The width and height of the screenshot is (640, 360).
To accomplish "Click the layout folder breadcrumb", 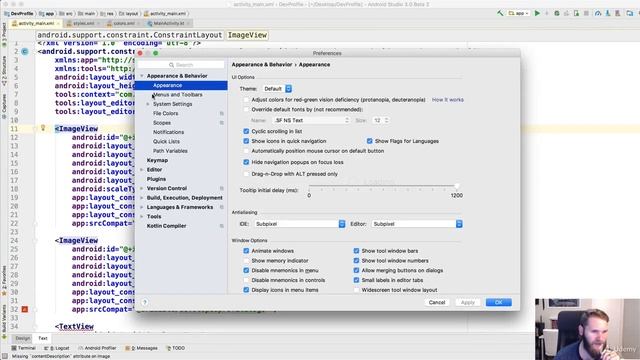I will coord(128,13).
